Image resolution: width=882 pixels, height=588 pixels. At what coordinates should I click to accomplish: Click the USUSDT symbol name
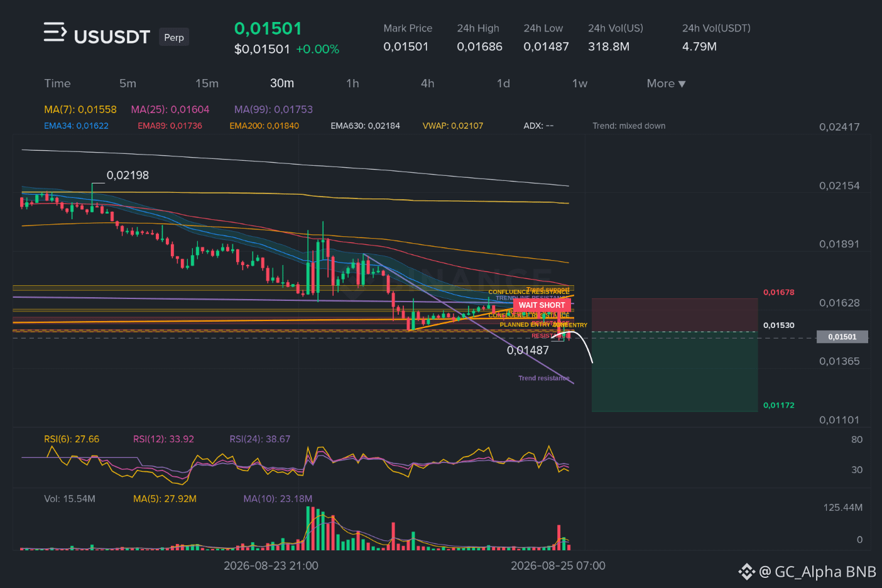point(112,37)
